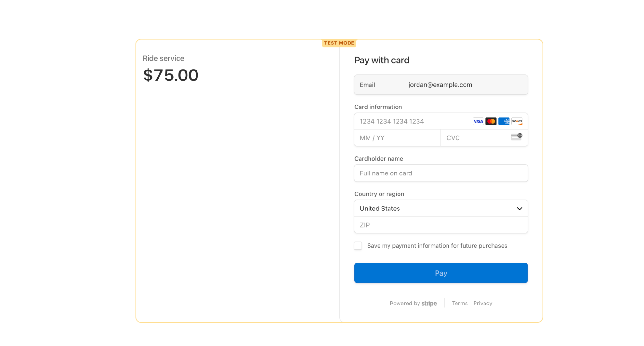Screen dimensions: 644x346
Task: Click the CVC card hint icon
Action: pos(516,137)
